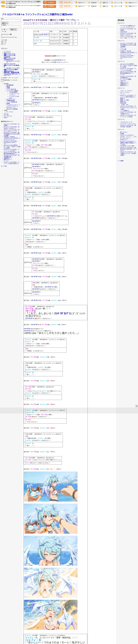The width and height of the screenshot is (138, 644).
Task: Open バーガー in 更新履歴
Action: (x=123, y=75)
